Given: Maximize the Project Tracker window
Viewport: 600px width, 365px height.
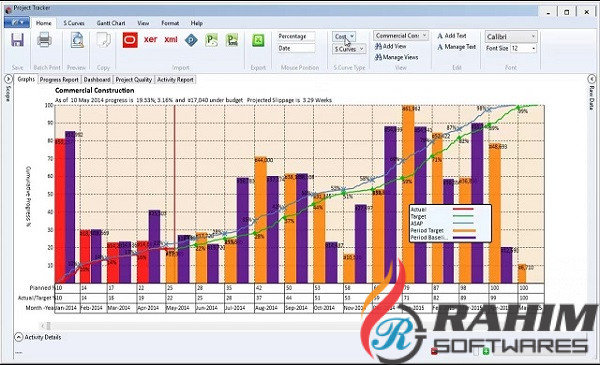Looking at the screenshot, I should tap(567, 12).
